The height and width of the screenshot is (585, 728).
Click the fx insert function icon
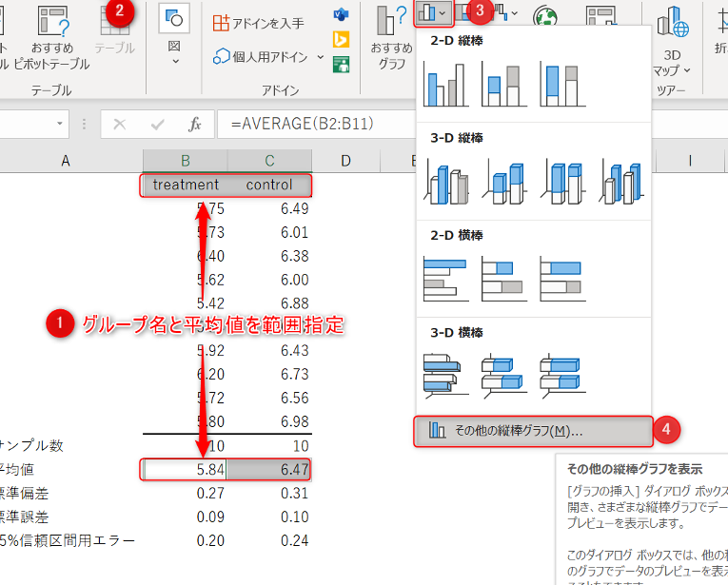point(194,124)
